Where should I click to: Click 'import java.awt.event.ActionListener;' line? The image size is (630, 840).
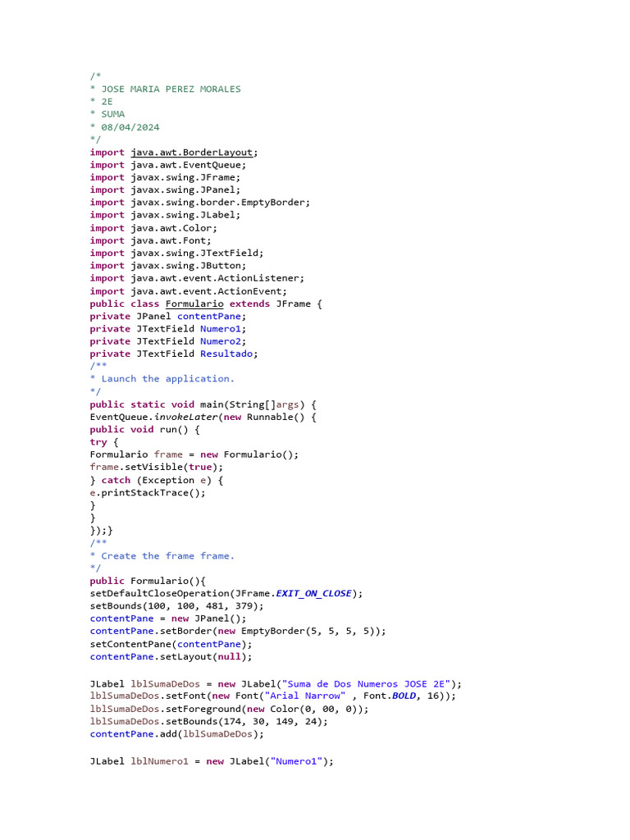coord(197,278)
